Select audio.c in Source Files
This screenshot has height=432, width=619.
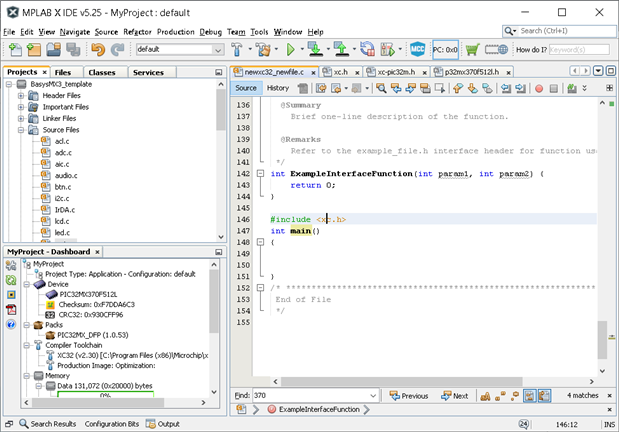[66, 176]
